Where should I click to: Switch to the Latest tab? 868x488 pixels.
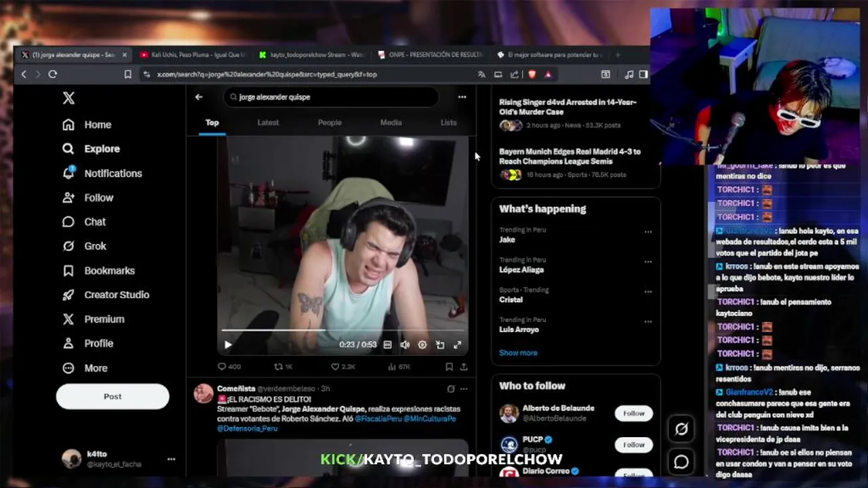[268, 123]
